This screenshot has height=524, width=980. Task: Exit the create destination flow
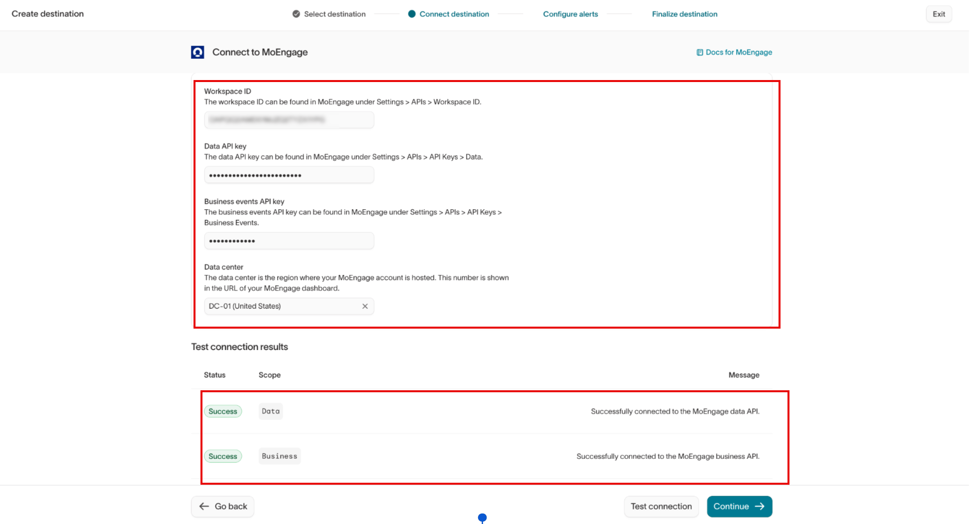pos(939,14)
